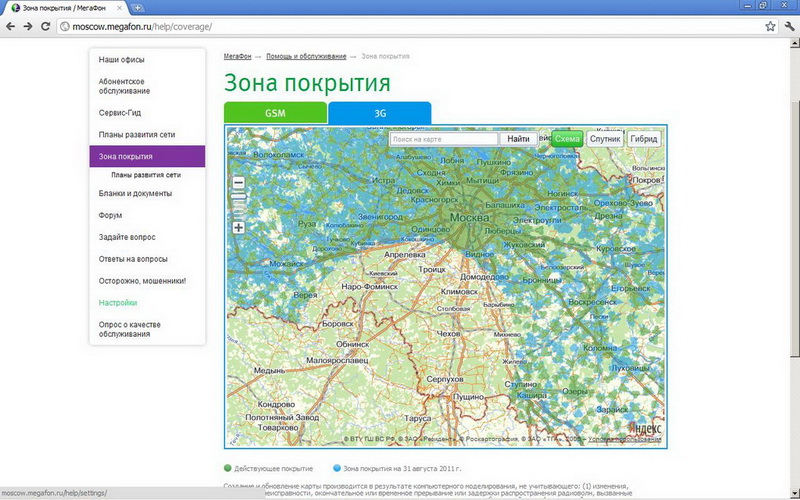Open Задайте вопрос in the sidebar

pyautogui.click(x=127, y=237)
